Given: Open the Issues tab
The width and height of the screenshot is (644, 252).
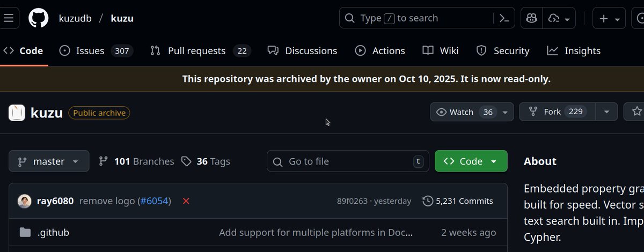Looking at the screenshot, I should point(96,51).
